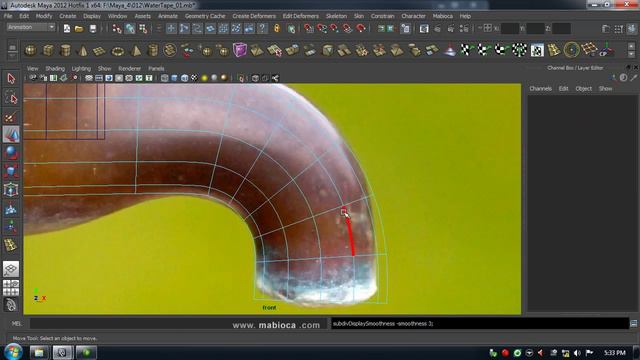Create a polygon plane from shelf
The image size is (640, 360).
tap(100, 51)
